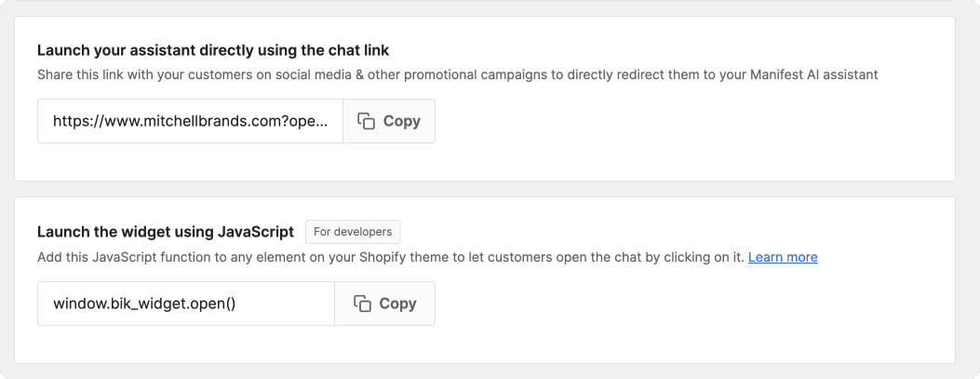Select the https://www.mitchellbrands.com URL field
This screenshot has height=379, width=980.
tap(190, 121)
